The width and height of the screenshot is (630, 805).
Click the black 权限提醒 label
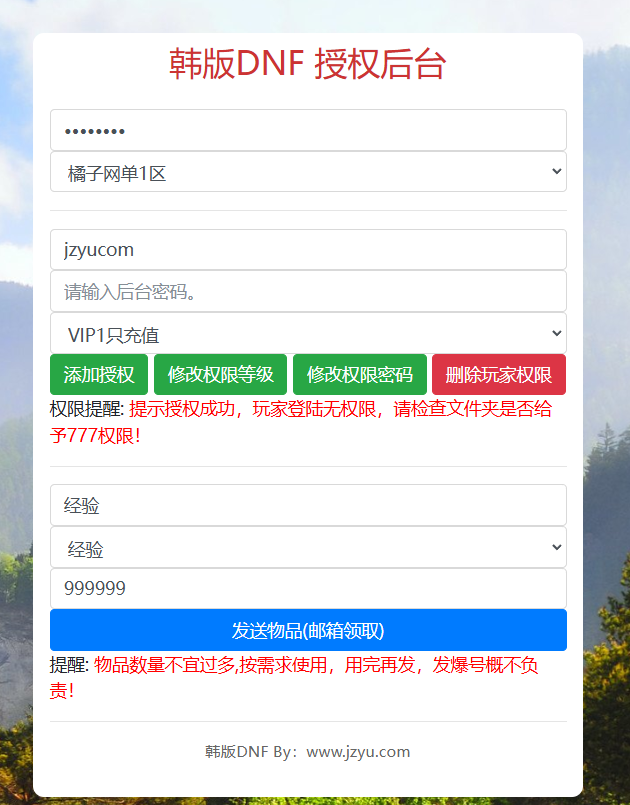[87, 409]
